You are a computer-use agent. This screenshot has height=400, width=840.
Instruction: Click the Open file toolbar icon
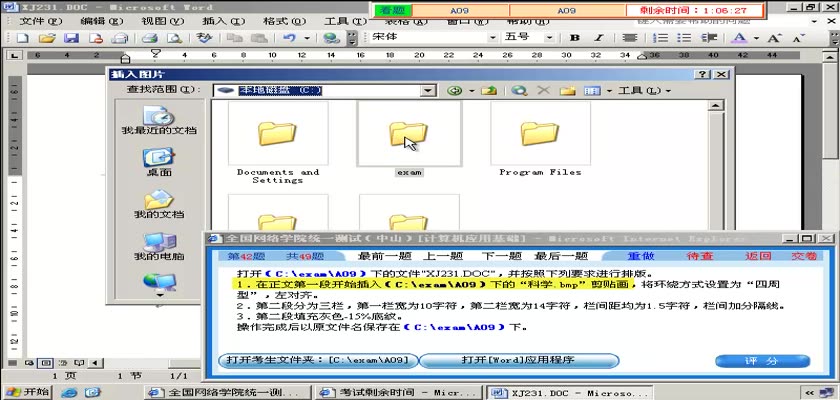pos(47,38)
